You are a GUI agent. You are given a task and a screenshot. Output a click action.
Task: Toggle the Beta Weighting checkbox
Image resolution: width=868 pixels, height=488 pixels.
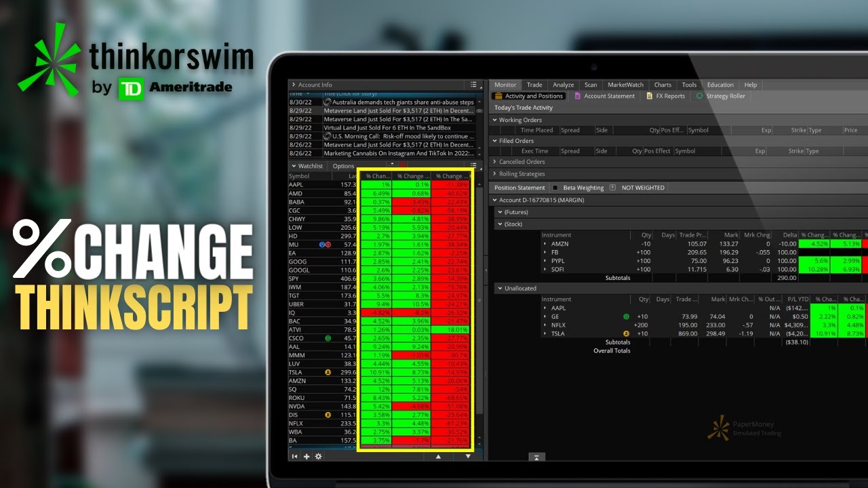click(x=555, y=188)
